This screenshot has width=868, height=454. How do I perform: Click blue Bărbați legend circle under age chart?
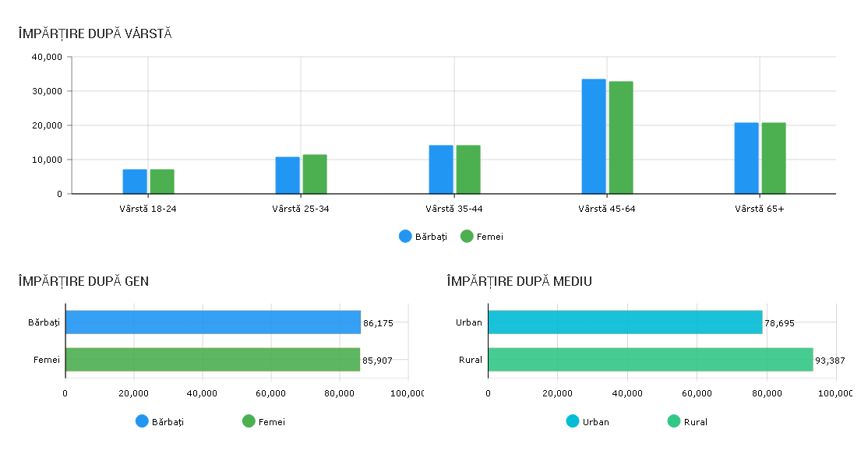405,236
